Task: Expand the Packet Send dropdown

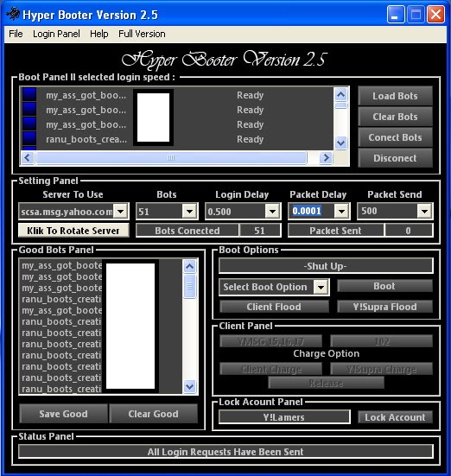Action: [424, 211]
